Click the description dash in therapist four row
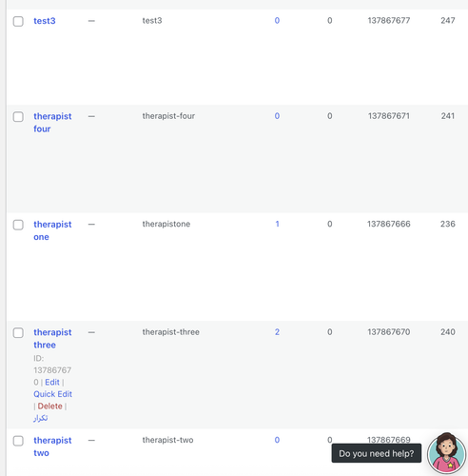 click(91, 116)
